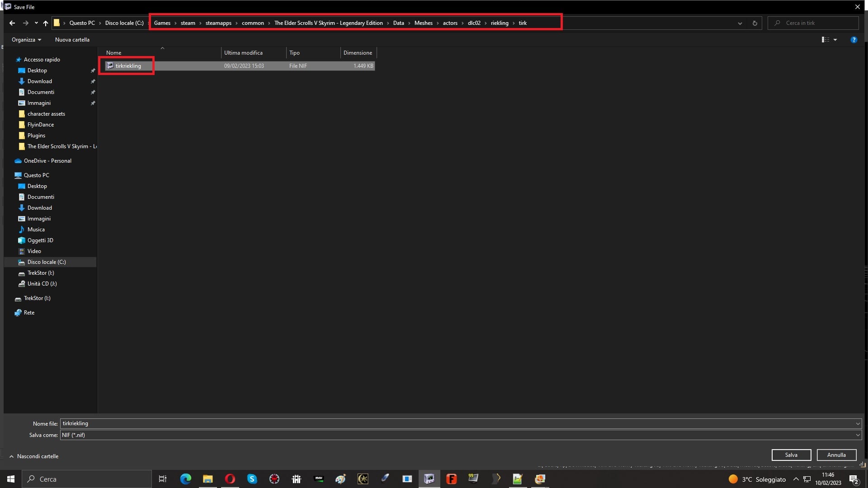Expand the address bar history dropdown
Image resolution: width=868 pixels, height=488 pixels.
click(x=740, y=23)
